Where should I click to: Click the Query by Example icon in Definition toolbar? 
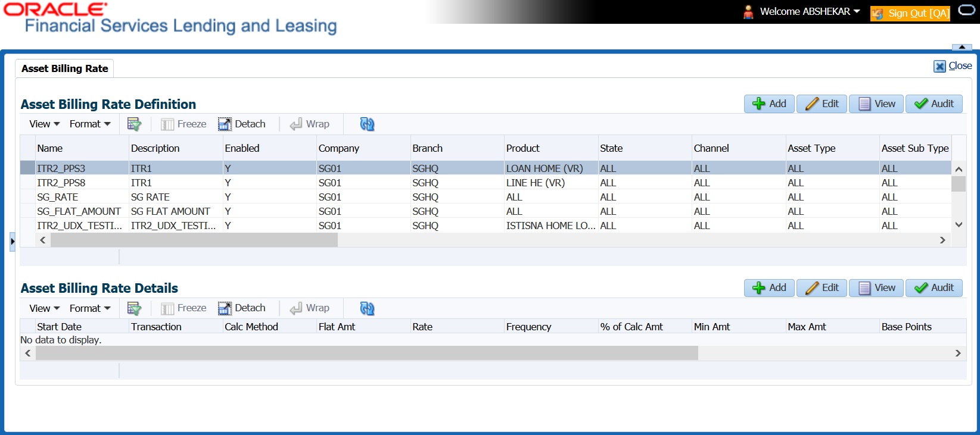[134, 124]
